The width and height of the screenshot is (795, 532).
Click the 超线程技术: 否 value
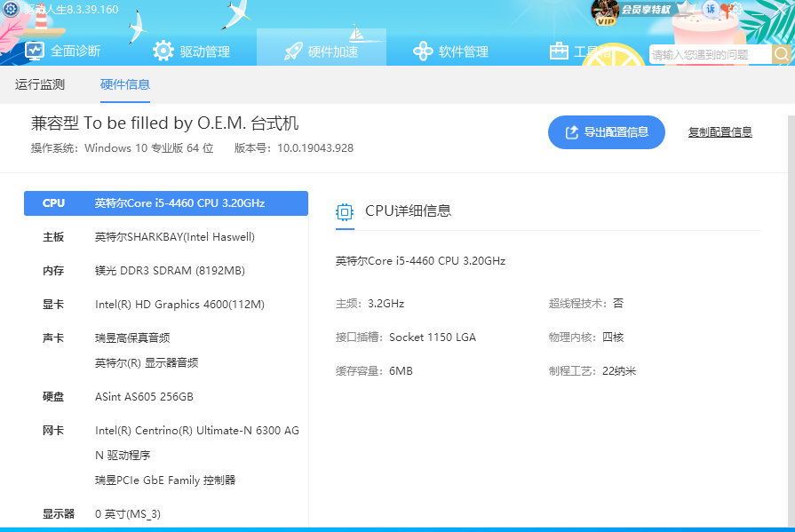pyautogui.click(x=586, y=304)
